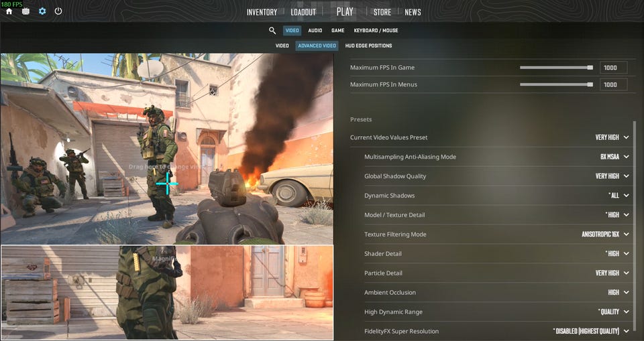This screenshot has height=341, width=644.
Task: Open the Loadout menu
Action: 303,12
